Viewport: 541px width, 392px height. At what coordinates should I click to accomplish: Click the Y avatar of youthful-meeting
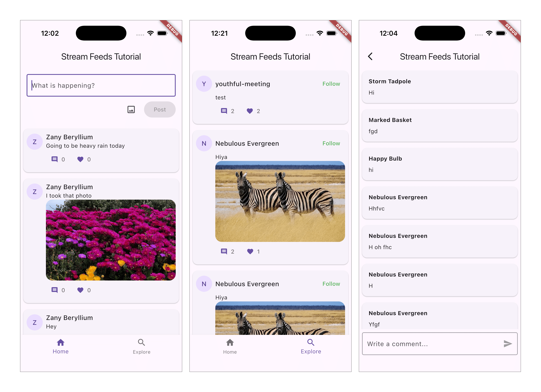(x=204, y=84)
